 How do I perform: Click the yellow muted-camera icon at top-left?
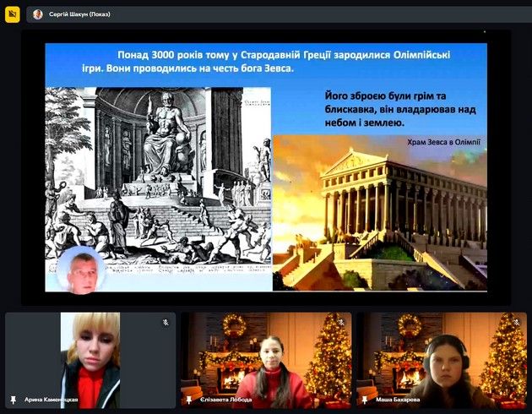(13, 14)
